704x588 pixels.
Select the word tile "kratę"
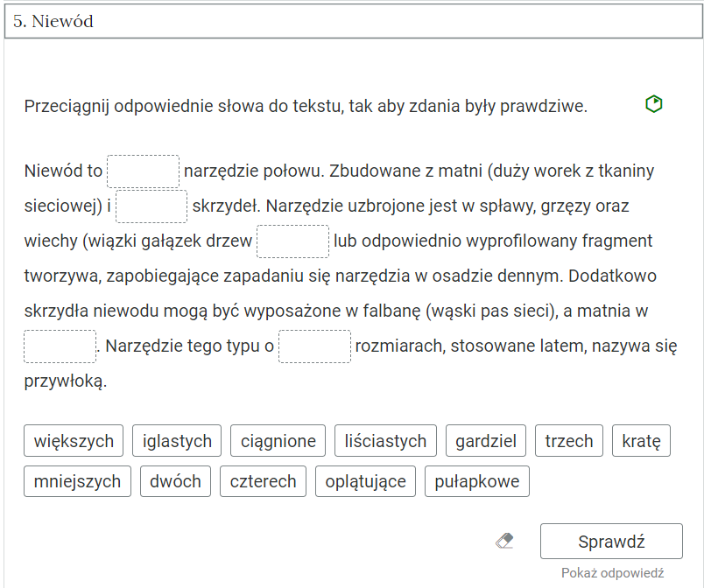click(x=641, y=441)
